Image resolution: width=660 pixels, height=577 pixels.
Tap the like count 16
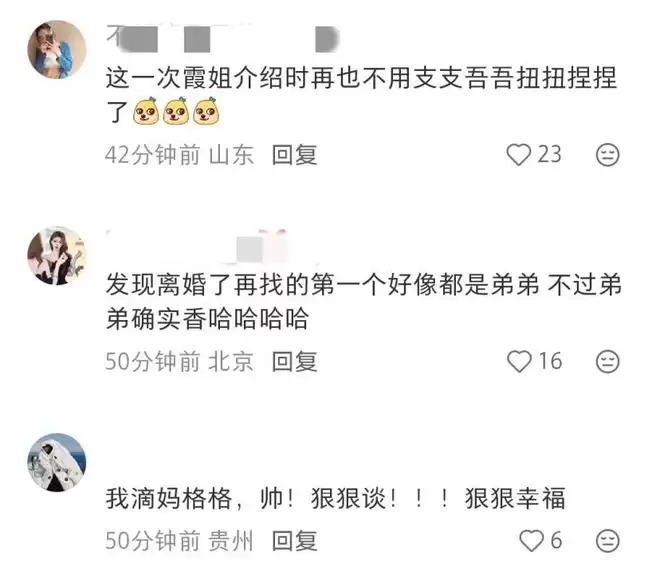tap(550, 362)
